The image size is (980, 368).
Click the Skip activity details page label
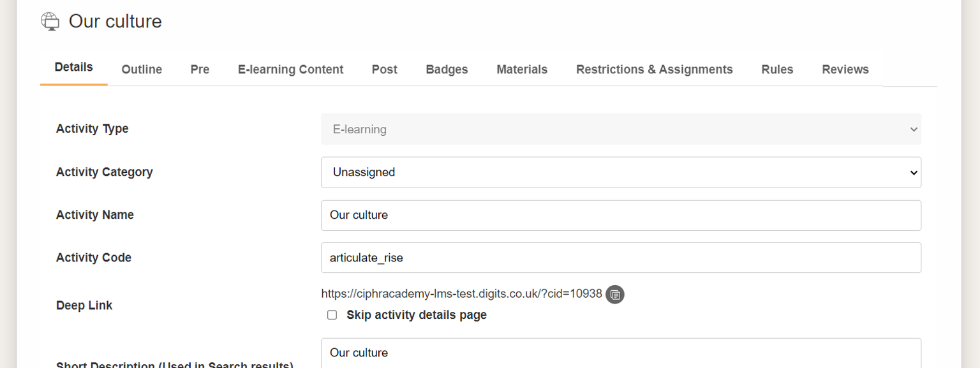tap(417, 315)
